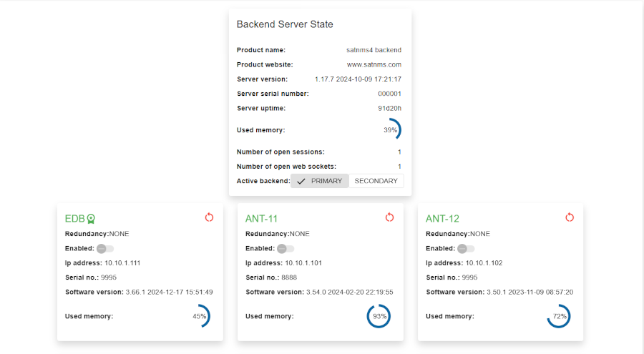Click the restart icon on ANT-11 card
The width and height of the screenshot is (644, 354).
pyautogui.click(x=389, y=217)
